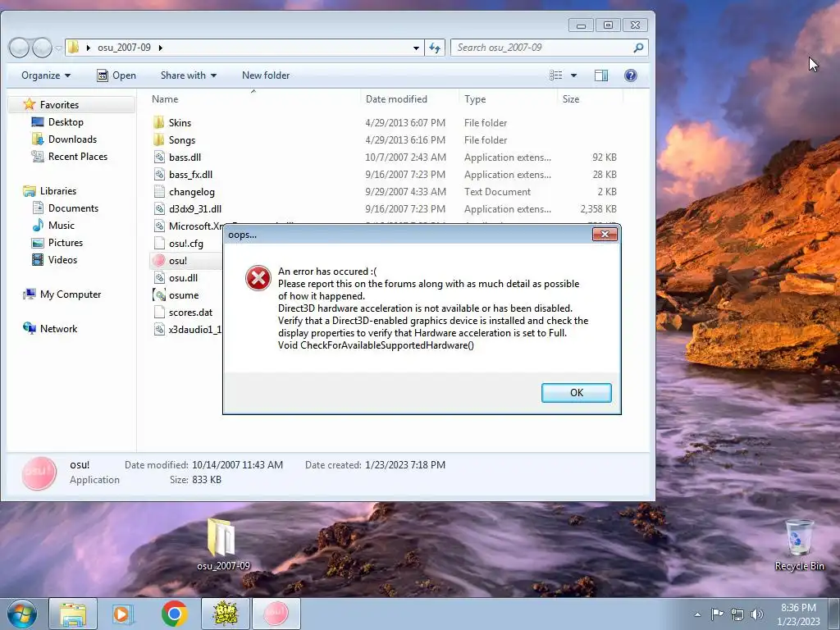Open File Explorer from the taskbar
The height and width of the screenshot is (630, 840).
(73, 614)
